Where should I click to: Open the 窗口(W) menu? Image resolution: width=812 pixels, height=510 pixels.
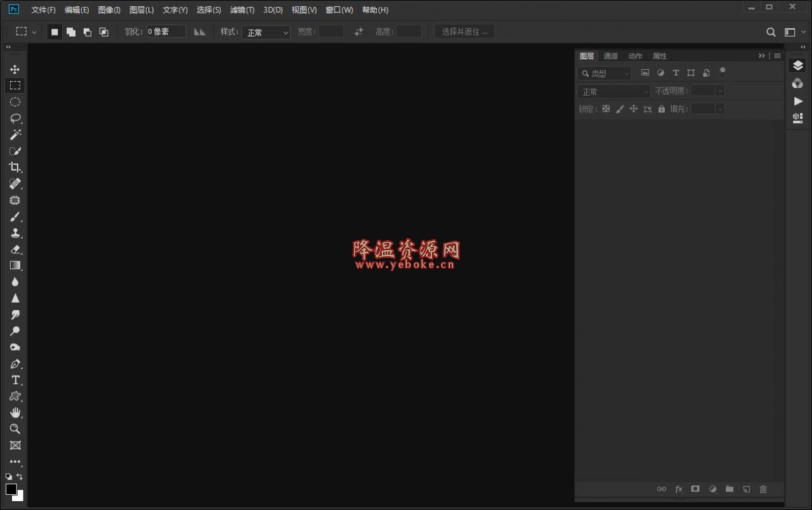tap(339, 10)
